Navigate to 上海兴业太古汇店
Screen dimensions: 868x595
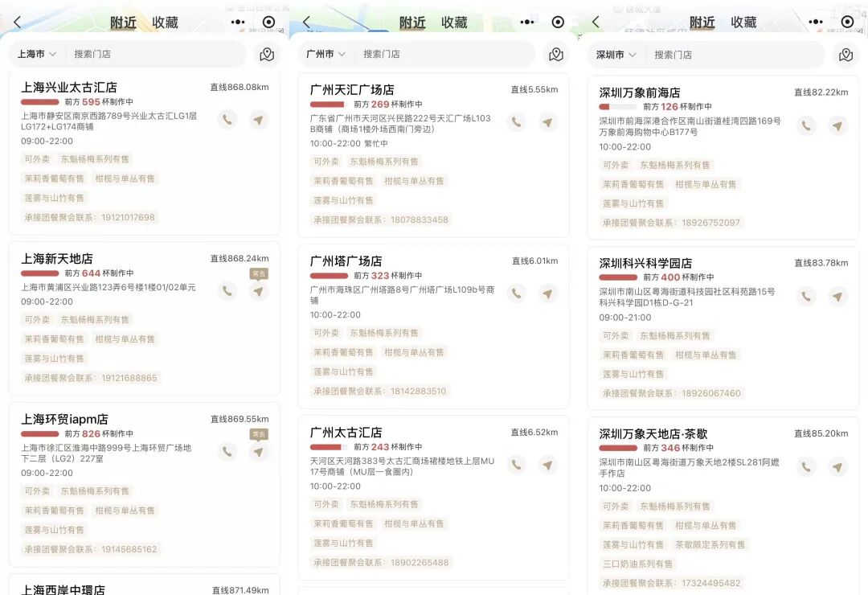pos(259,120)
